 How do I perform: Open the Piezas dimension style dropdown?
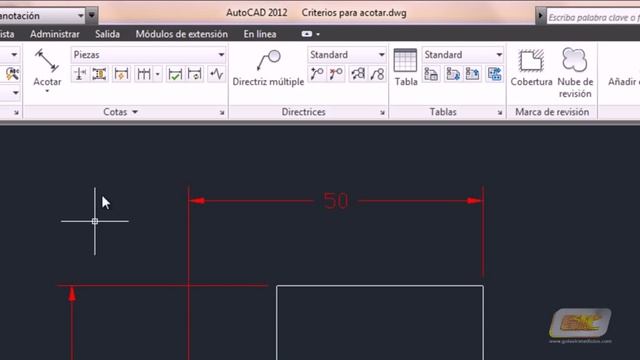[149, 55]
